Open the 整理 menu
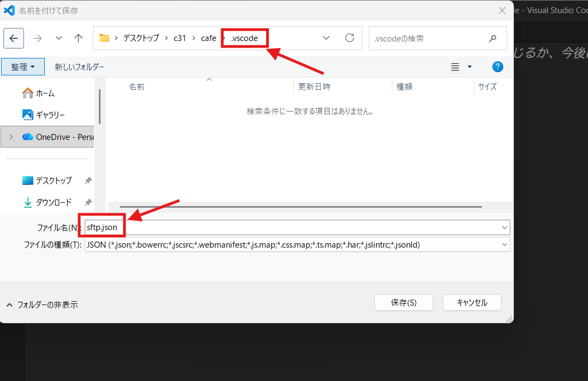 pos(23,67)
